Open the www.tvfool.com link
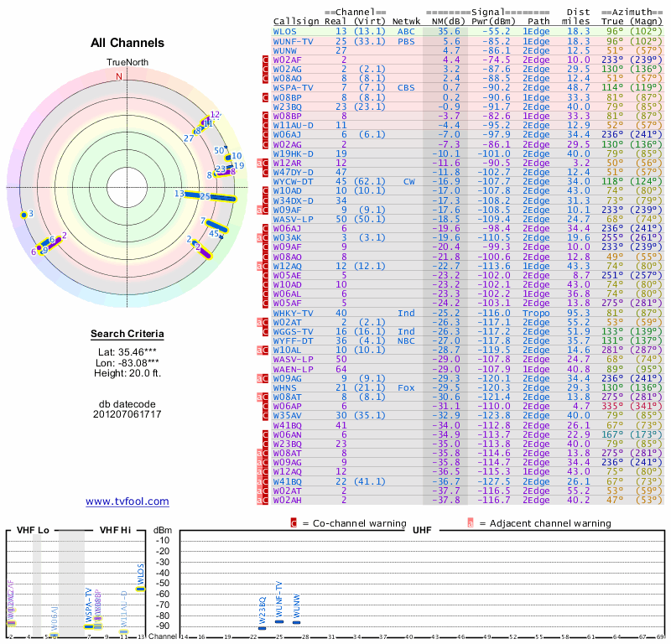 127,501
